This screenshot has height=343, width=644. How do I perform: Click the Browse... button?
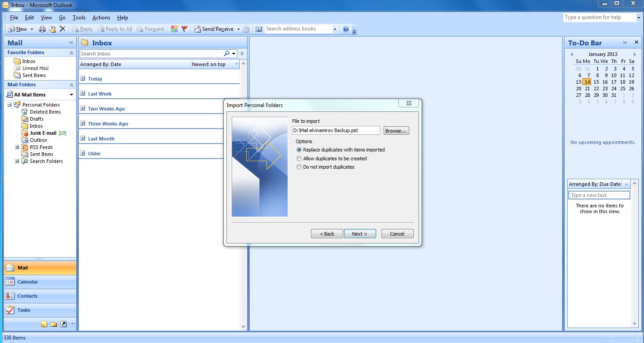396,131
